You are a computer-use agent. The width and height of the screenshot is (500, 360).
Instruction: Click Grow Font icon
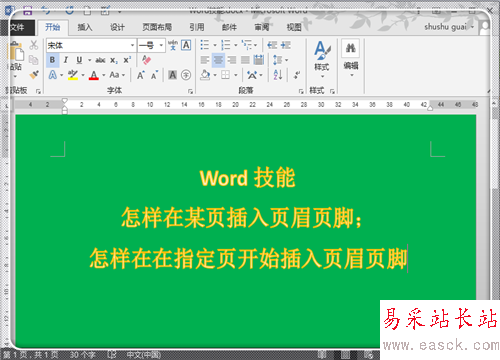click(x=141, y=75)
